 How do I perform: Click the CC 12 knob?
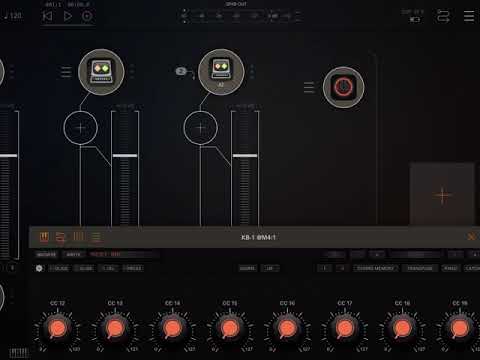(58, 328)
